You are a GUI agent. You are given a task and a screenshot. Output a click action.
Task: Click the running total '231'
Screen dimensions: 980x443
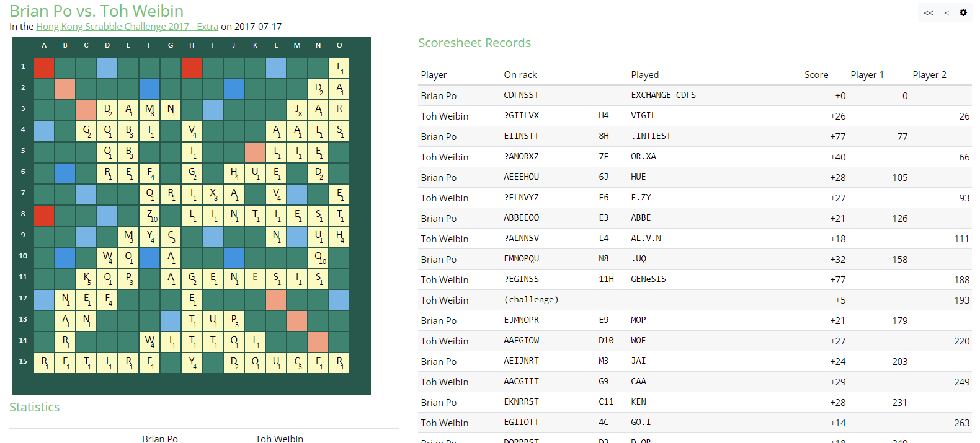pyautogui.click(x=899, y=402)
